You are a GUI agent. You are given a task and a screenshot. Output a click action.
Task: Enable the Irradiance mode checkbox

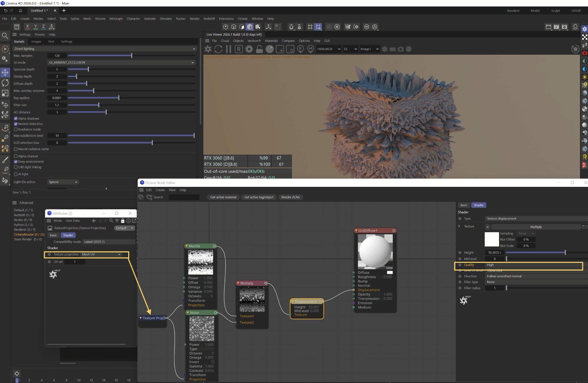click(16, 129)
